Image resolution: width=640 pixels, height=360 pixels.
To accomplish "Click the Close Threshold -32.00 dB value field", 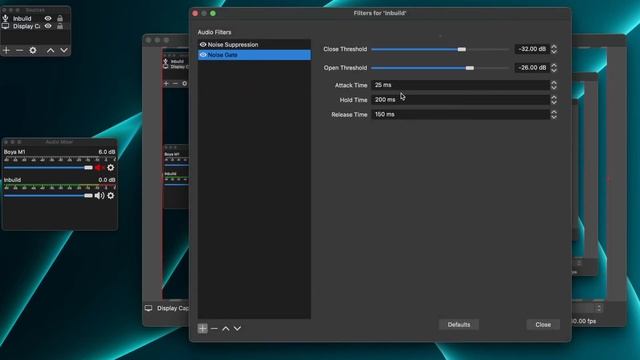I will [x=532, y=49].
